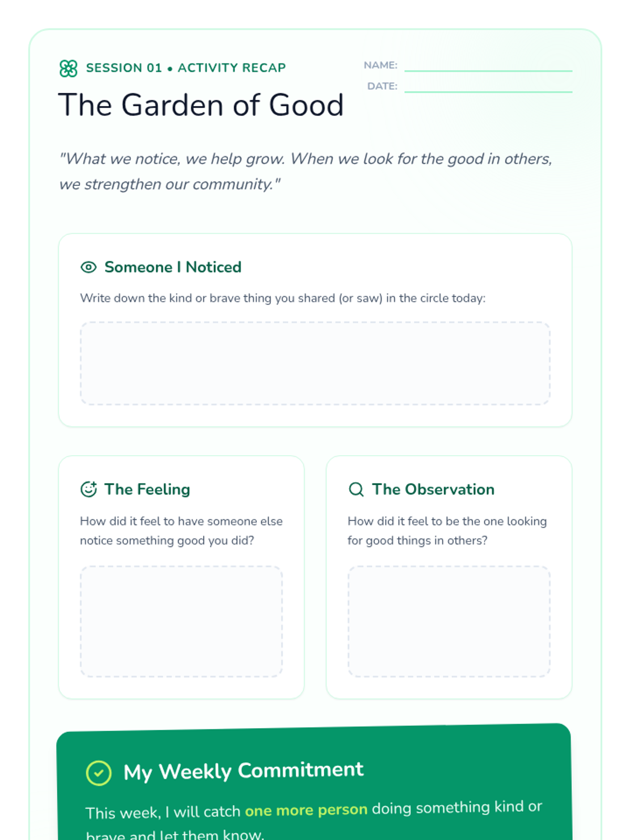Click the green flower logo icon
The image size is (630, 840).
tap(68, 68)
